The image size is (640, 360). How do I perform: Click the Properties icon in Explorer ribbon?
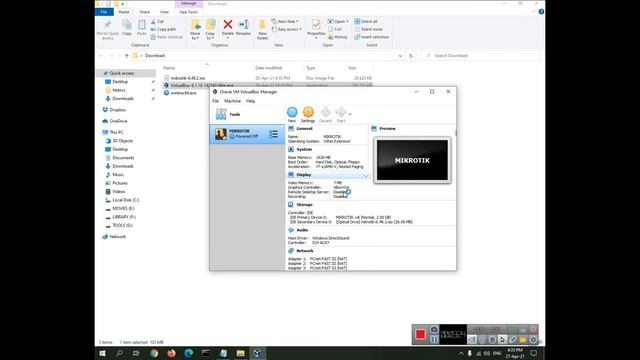tap(316, 25)
